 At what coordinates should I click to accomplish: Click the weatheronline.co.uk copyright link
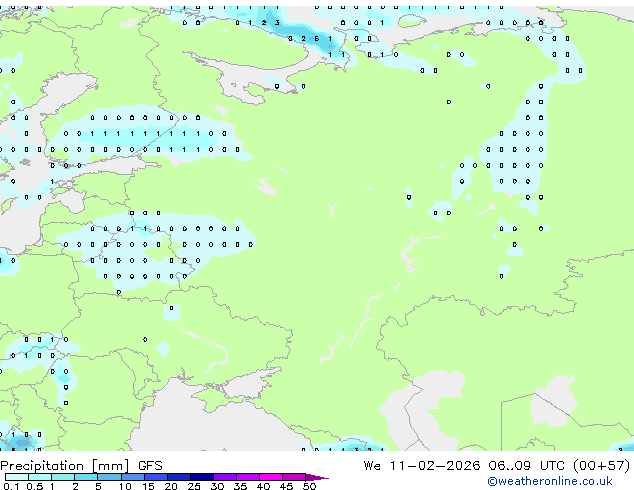point(550,481)
